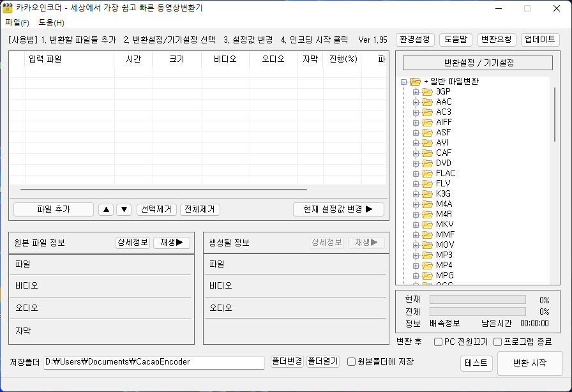
Task: Open source file 상세정보
Action: click(x=133, y=243)
